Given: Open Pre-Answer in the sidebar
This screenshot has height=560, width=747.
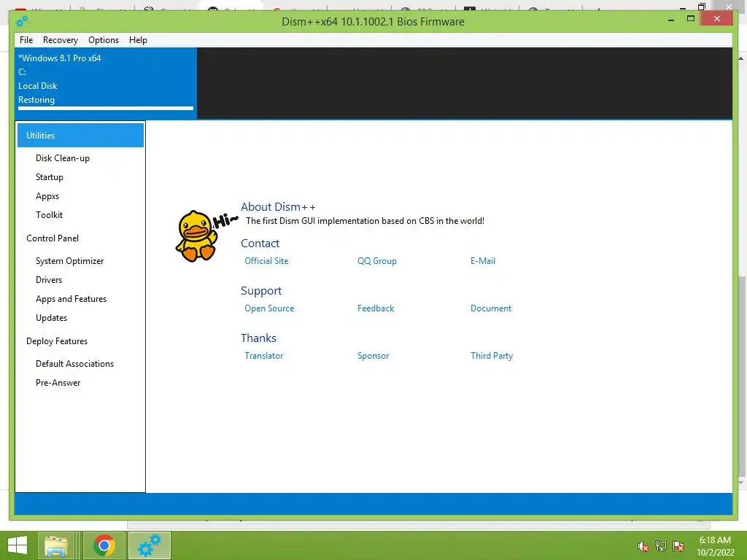Looking at the screenshot, I should pyautogui.click(x=58, y=383).
